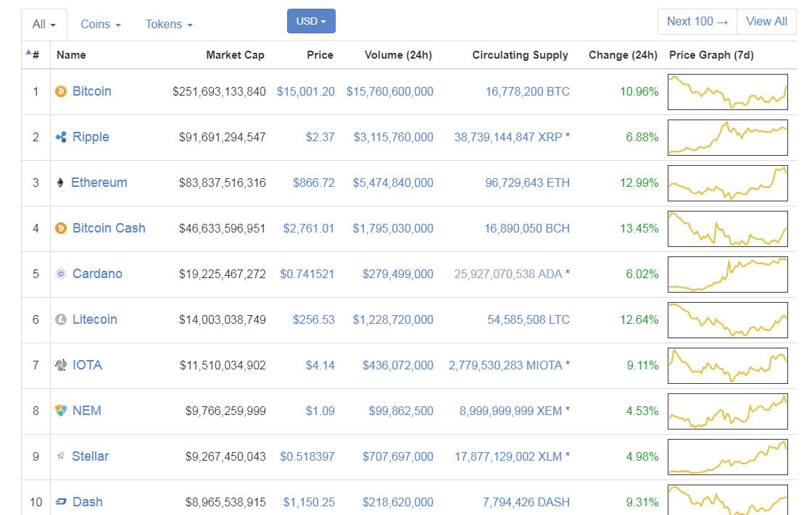This screenshot has width=812, height=515.
Task: Open the Dash coin link
Action: pos(87,502)
